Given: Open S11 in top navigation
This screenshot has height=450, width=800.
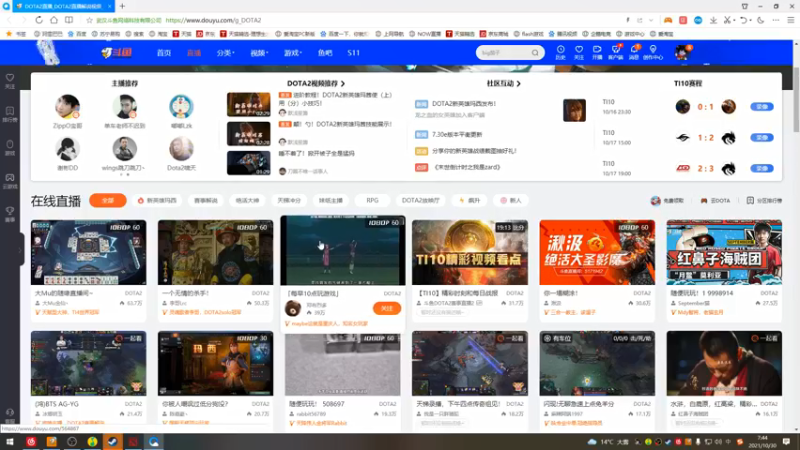Looking at the screenshot, I should (354, 53).
